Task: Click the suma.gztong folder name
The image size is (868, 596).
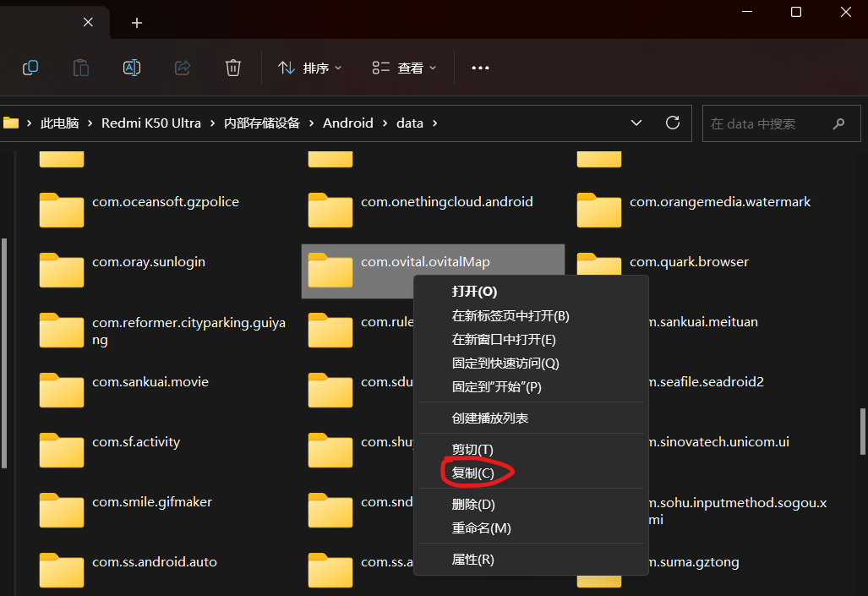Action: tap(694, 562)
